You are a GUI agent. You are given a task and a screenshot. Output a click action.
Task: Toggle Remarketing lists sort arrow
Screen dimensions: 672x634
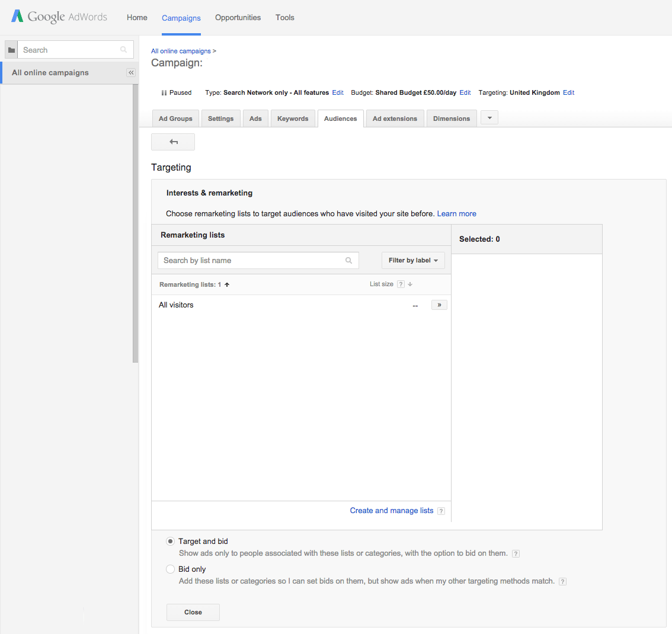pyautogui.click(x=227, y=285)
